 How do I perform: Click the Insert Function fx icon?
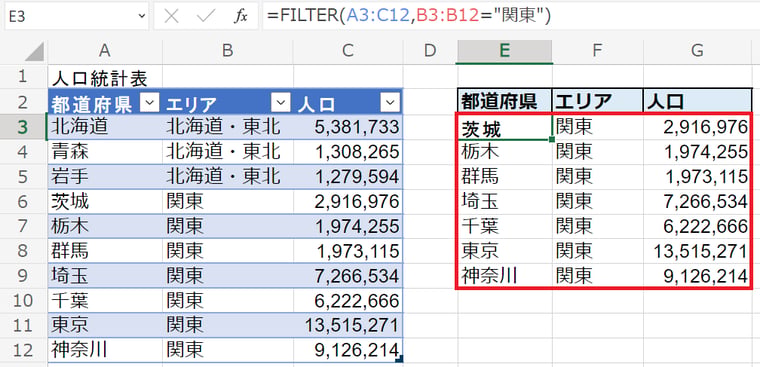240,16
